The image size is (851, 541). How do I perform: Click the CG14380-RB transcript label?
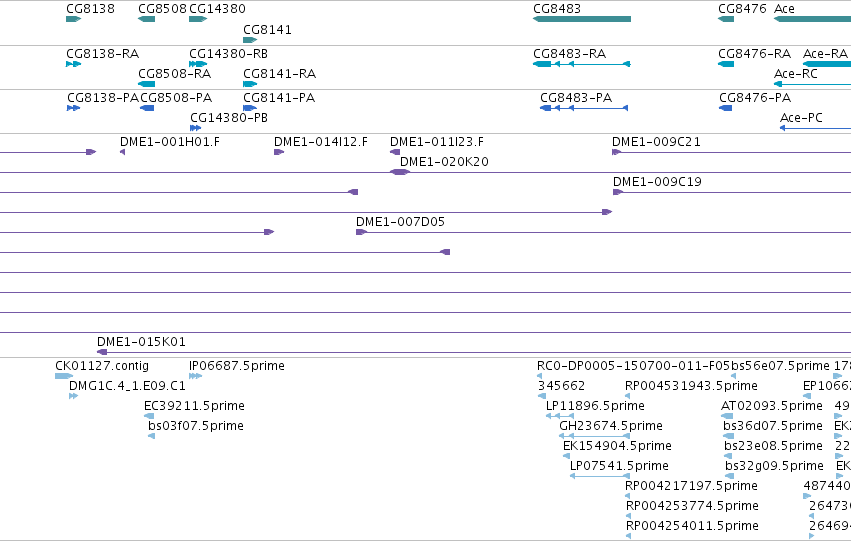pos(228,54)
